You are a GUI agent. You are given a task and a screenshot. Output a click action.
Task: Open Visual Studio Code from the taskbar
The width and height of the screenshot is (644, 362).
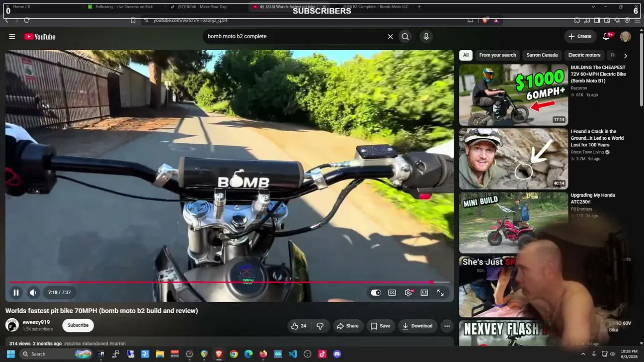click(x=293, y=354)
